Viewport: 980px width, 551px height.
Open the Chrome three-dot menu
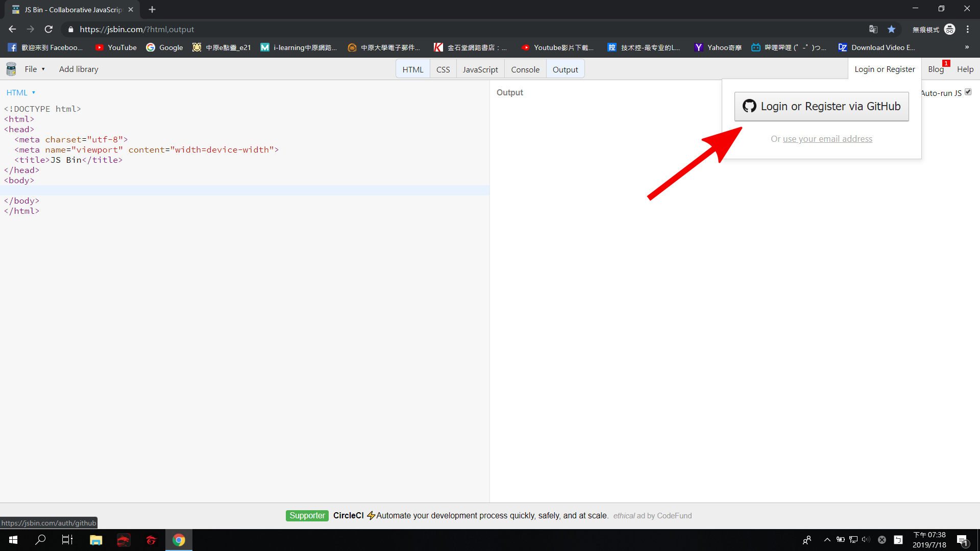[968, 29]
